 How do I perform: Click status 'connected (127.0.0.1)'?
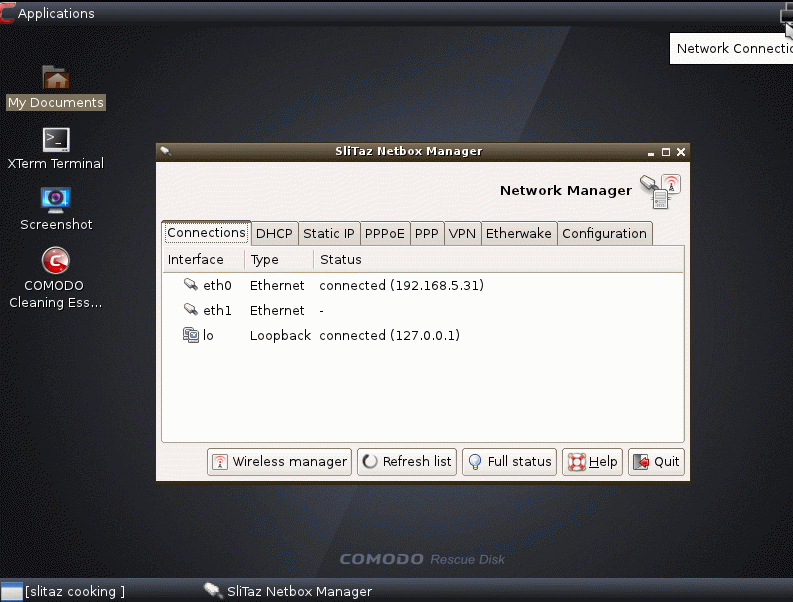389,335
